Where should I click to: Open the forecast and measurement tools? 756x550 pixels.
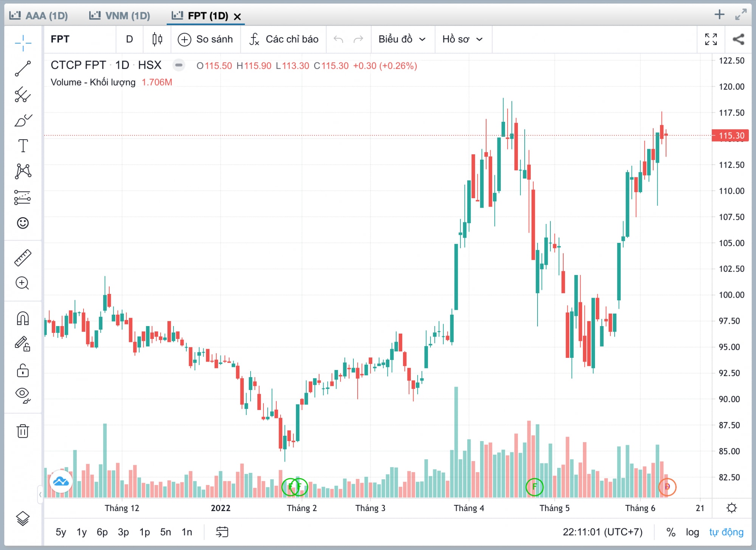coord(23,197)
